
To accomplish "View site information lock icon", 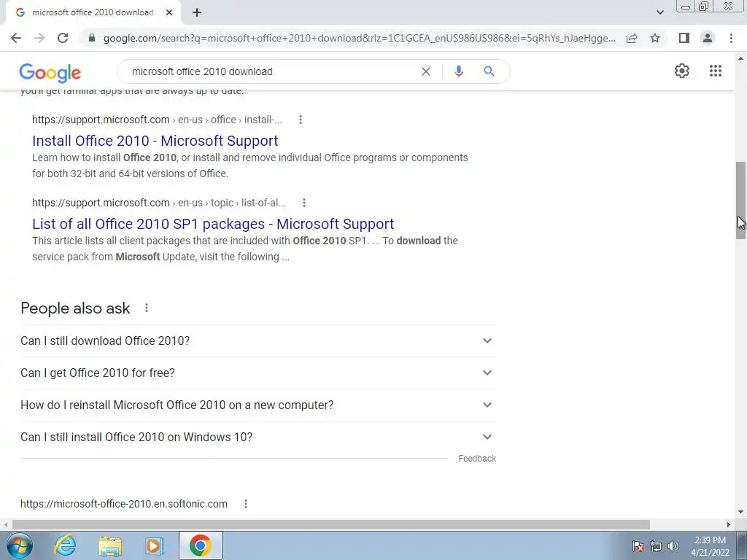I will point(92,38).
